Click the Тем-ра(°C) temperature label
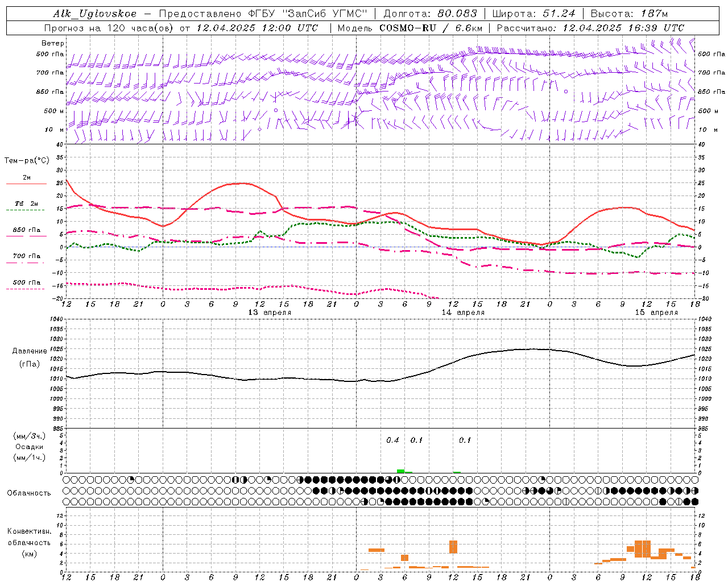 click(27, 161)
